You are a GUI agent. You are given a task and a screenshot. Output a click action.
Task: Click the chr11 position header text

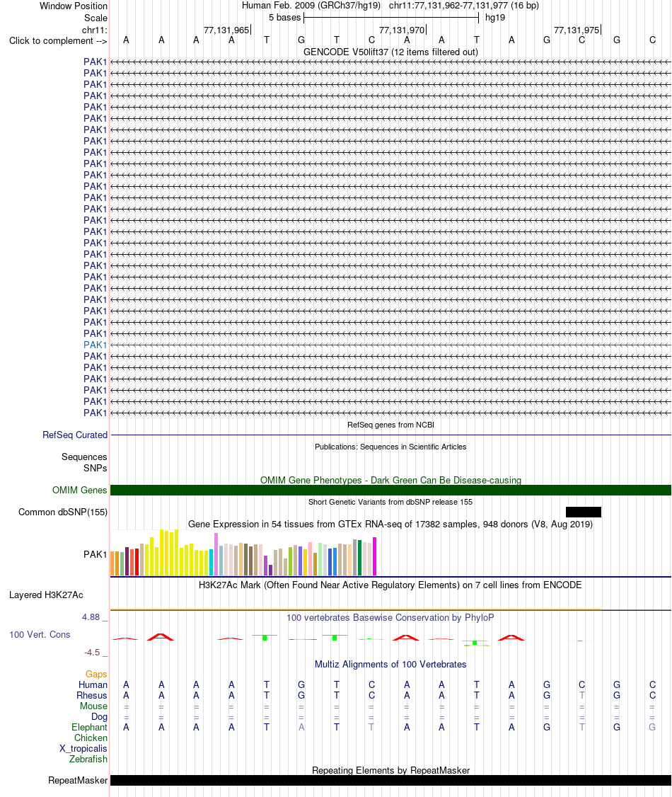click(x=464, y=6)
